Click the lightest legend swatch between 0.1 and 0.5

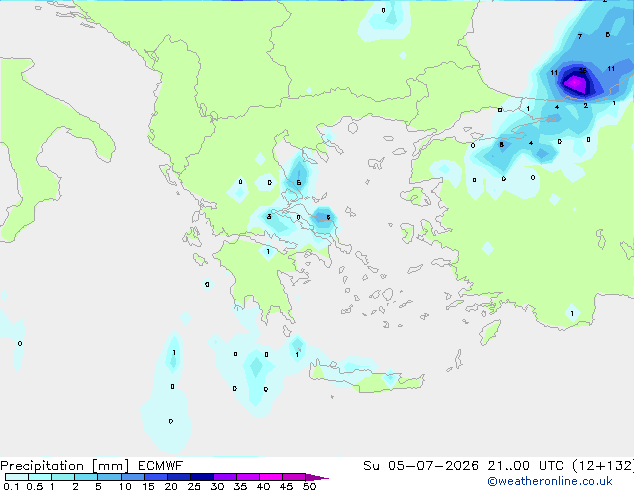click(17, 477)
